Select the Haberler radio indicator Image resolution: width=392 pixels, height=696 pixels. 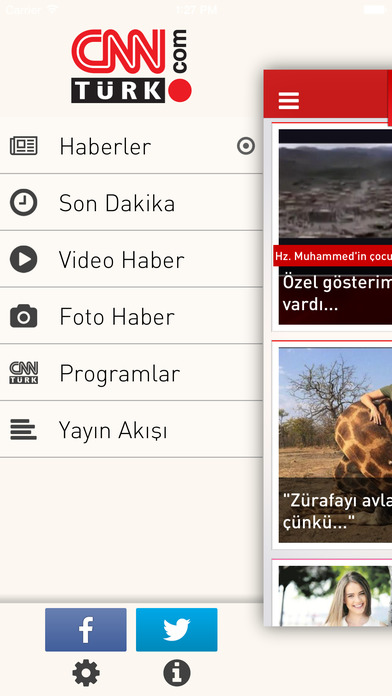pyautogui.click(x=246, y=146)
